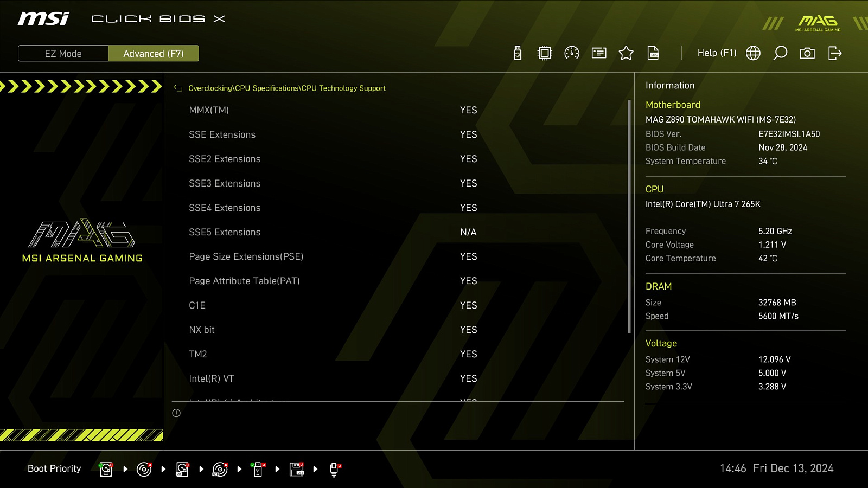
Task: Click the MSI logo at top left
Action: coord(43,18)
